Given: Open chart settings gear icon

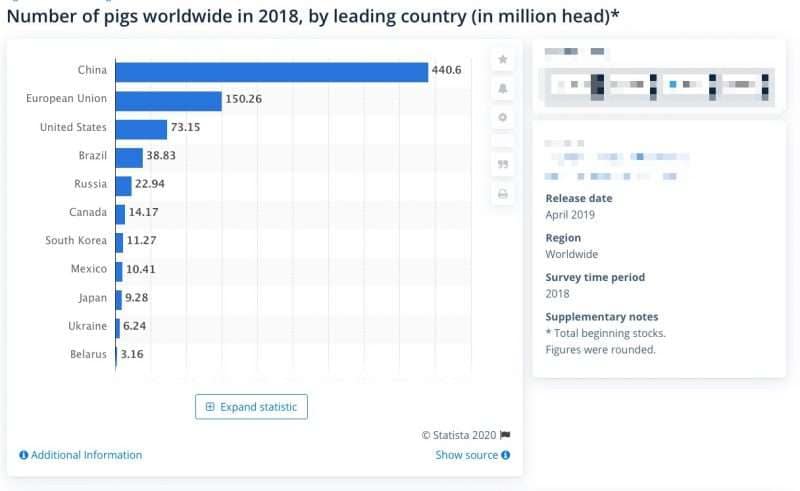Looking at the screenshot, I should [x=503, y=117].
